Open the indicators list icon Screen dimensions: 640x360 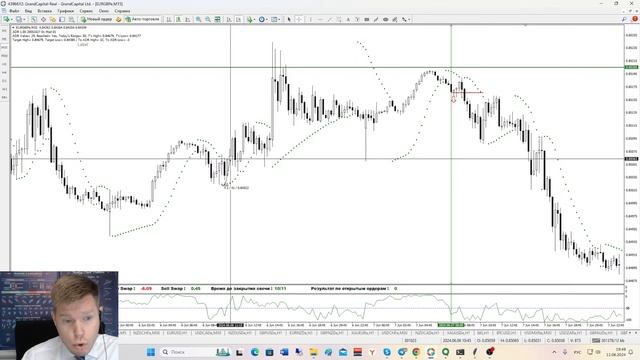click(x=249, y=19)
